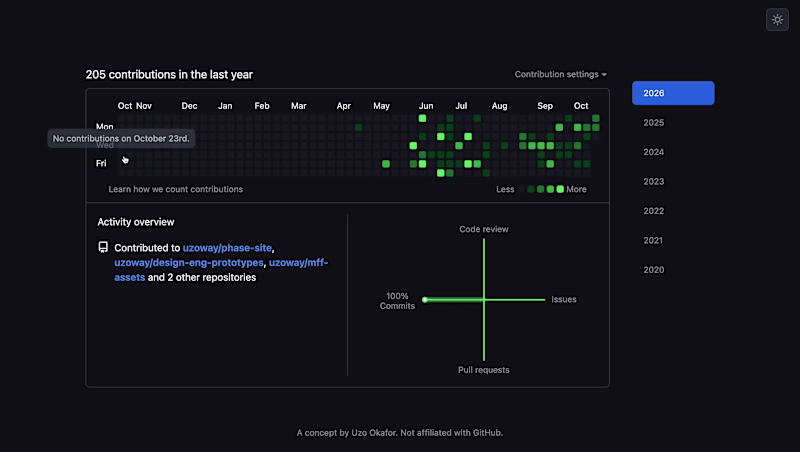Viewport: 800px width, 452px height.
Task: Click the Activity overview heading
Action: (136, 222)
